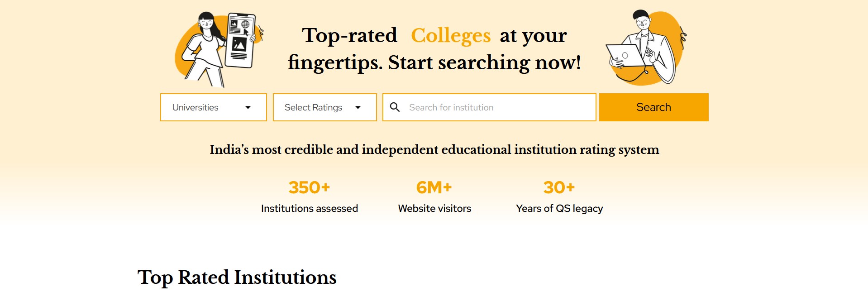868x292 pixels.
Task: Click the 6M+ statistic number
Action: (x=434, y=187)
